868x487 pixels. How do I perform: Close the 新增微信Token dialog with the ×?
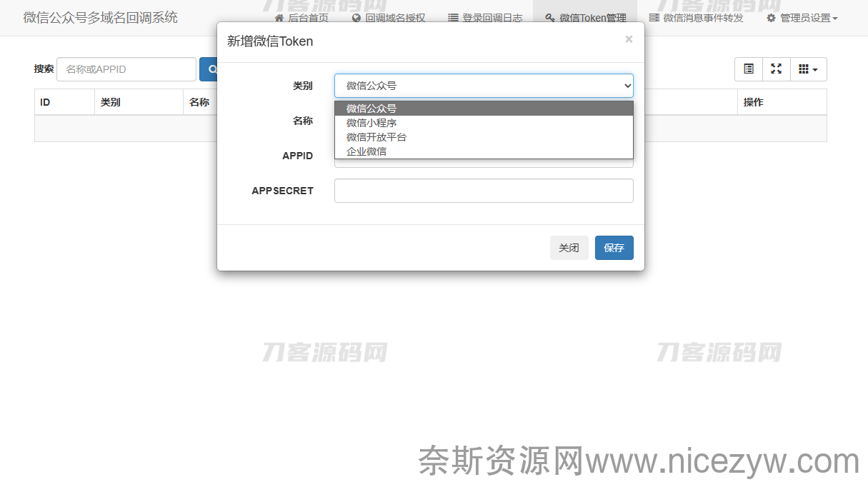629,39
